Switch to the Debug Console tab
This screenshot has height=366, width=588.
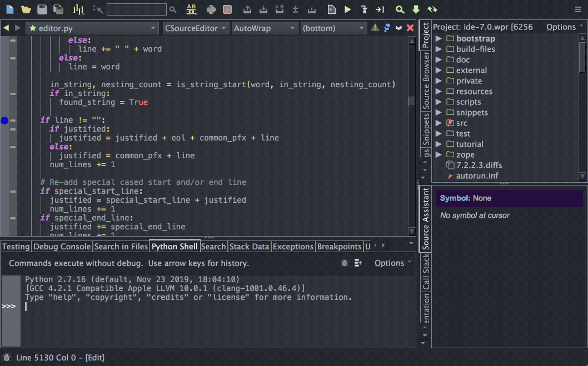(x=61, y=247)
